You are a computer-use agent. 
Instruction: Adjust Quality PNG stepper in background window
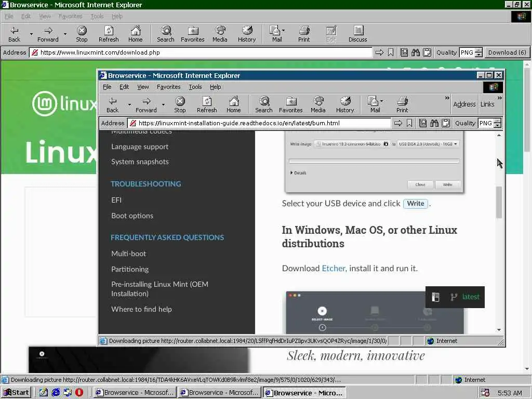pyautogui.click(x=478, y=52)
